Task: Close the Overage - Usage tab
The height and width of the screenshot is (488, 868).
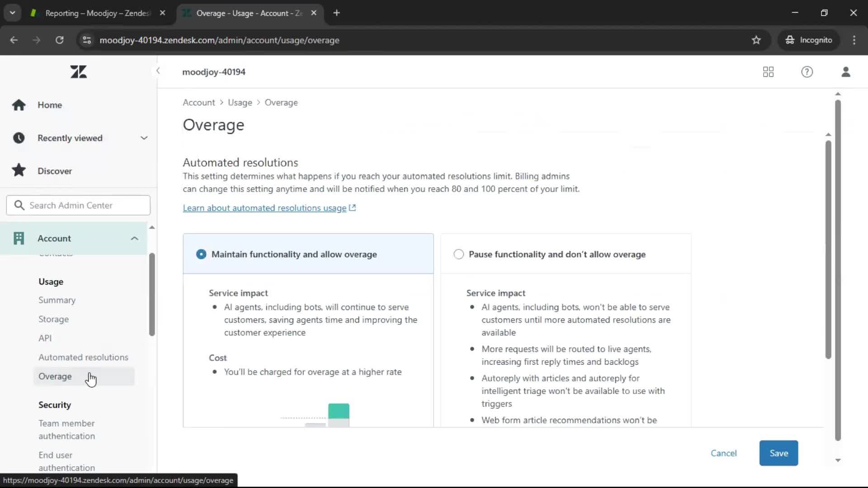Action: click(x=314, y=13)
